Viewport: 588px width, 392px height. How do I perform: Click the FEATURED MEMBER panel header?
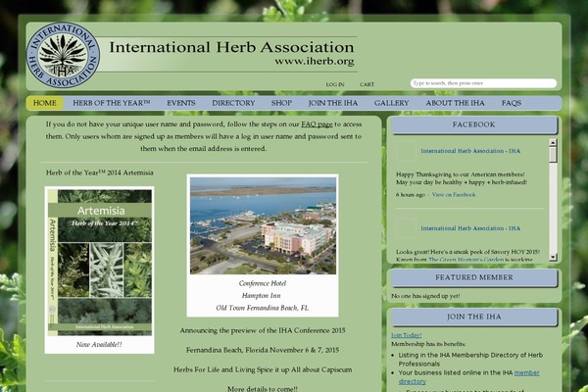click(474, 278)
